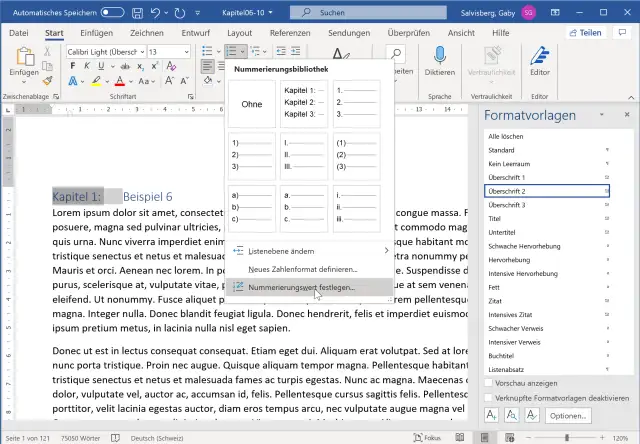Adjust the zoom slider in status bar
Image resolution: width=640 pixels, height=444 pixels.
coord(565,437)
